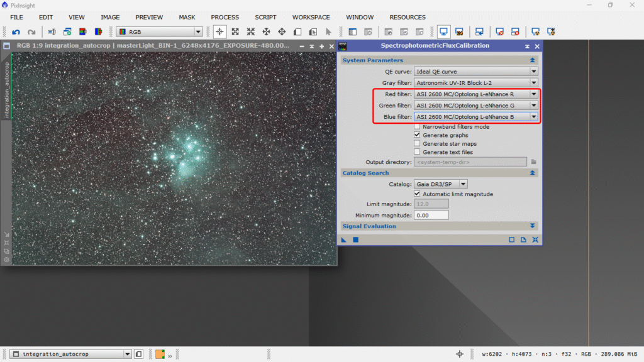This screenshot has width=644, height=362.
Task: Browse for output directory folder icon
Action: 533,162
